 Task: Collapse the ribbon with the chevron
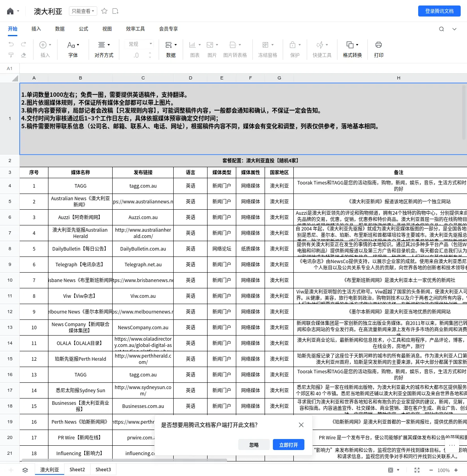tap(454, 29)
